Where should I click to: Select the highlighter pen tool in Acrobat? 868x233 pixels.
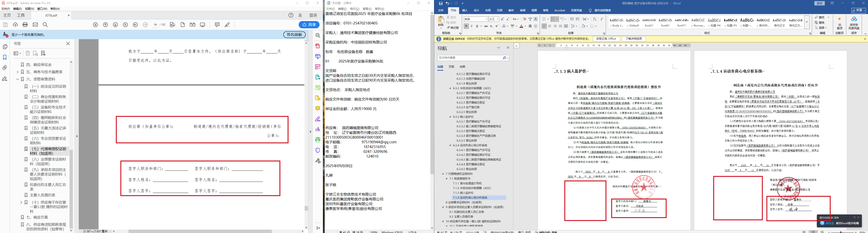tap(227, 25)
